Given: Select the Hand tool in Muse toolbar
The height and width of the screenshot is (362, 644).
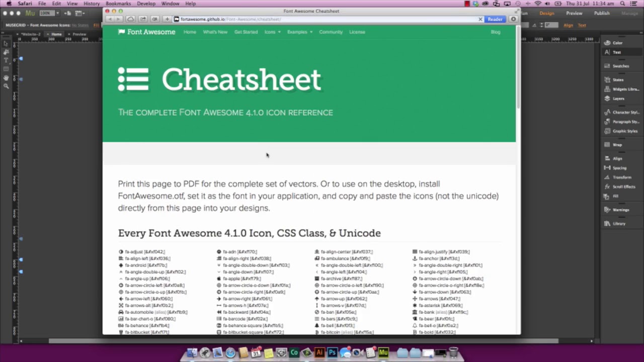Looking at the screenshot, I should coord(6,77).
